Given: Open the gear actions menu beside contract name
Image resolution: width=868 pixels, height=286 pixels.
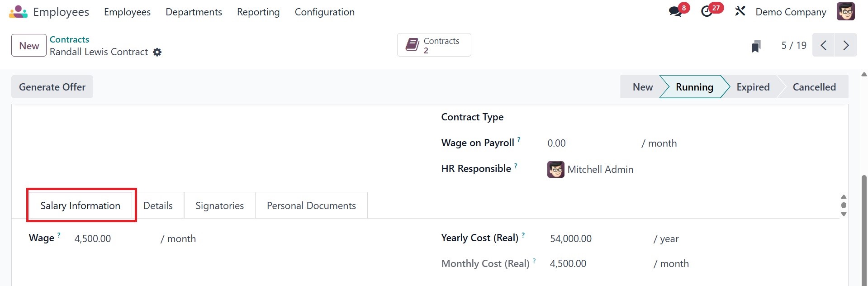Looking at the screenshot, I should coord(157,52).
